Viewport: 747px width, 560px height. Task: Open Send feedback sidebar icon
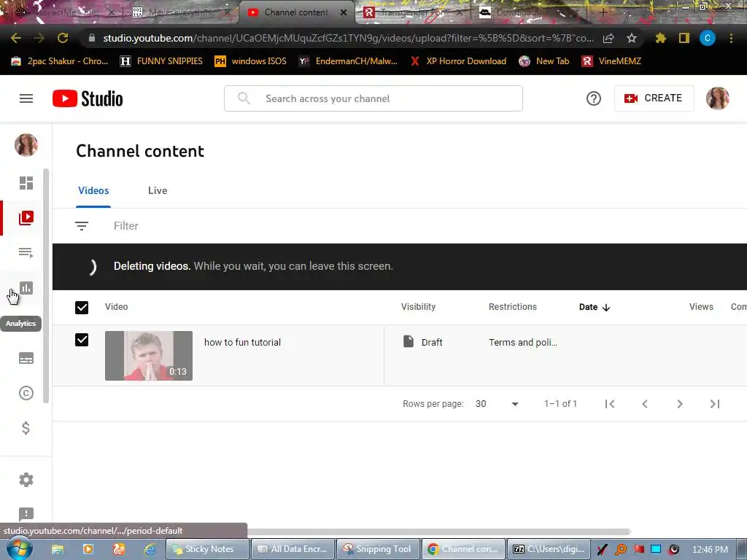tap(26, 514)
